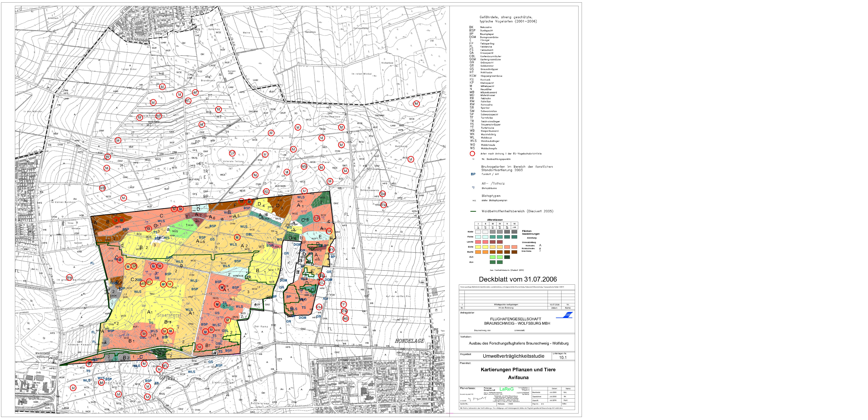Click the 'Lange Äcker' map label
This screenshot has width=868, height=420.
pyautogui.click(x=129, y=69)
